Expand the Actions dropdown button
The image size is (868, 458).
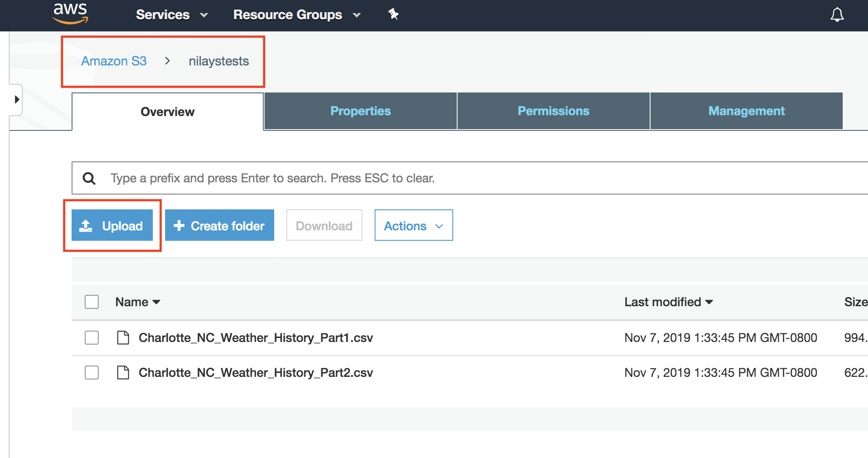coord(413,226)
